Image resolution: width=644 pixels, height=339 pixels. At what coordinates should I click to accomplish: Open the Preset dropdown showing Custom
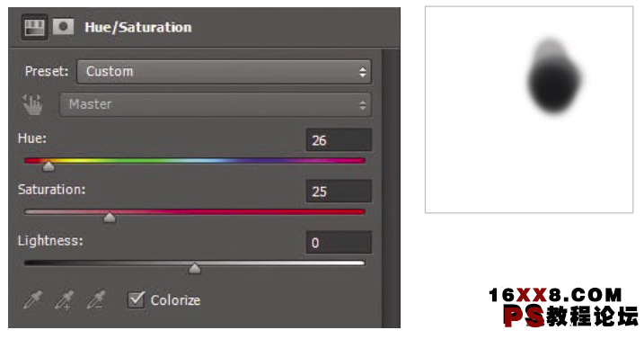(224, 72)
